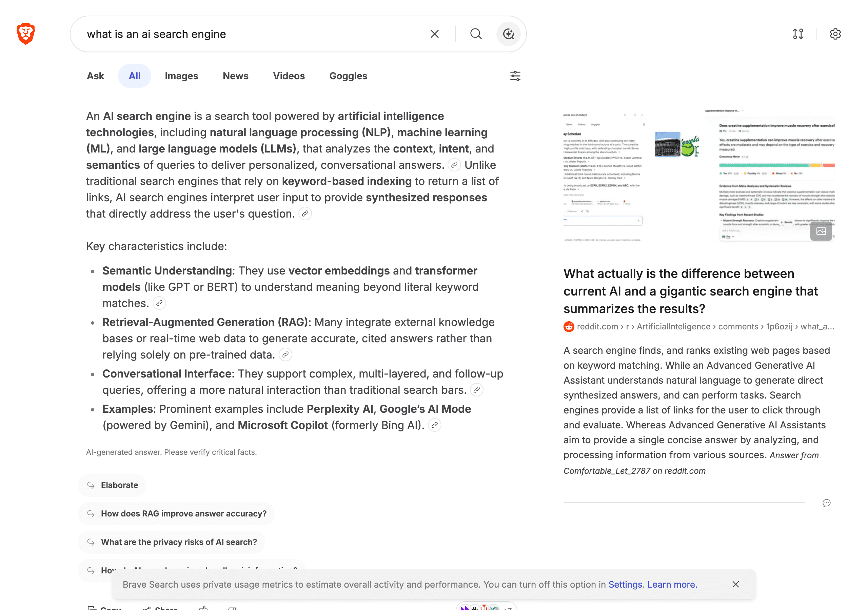Dismiss the usage metrics banner
The image size is (868, 610).
point(735,584)
